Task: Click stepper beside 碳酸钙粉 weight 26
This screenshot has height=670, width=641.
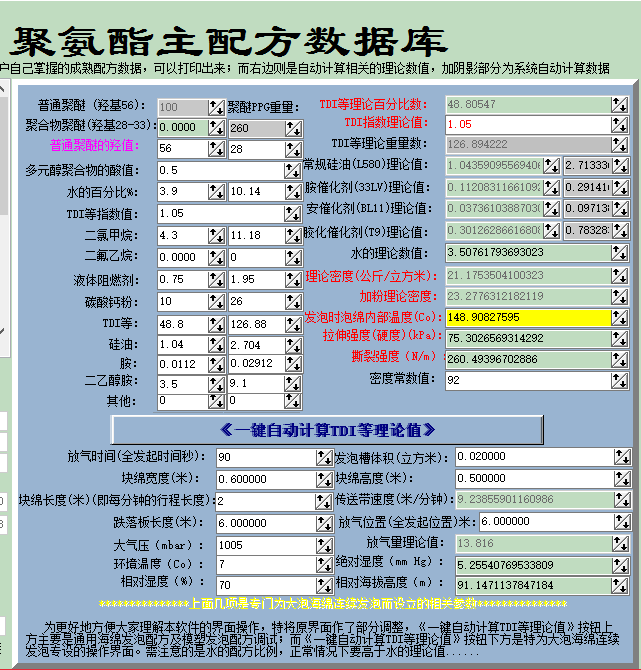Action: (x=294, y=302)
